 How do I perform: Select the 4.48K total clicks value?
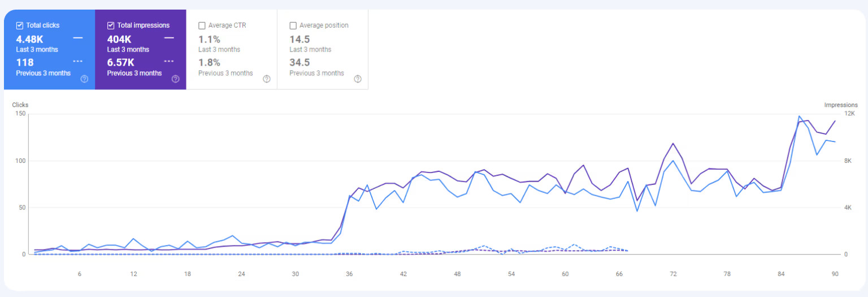29,39
